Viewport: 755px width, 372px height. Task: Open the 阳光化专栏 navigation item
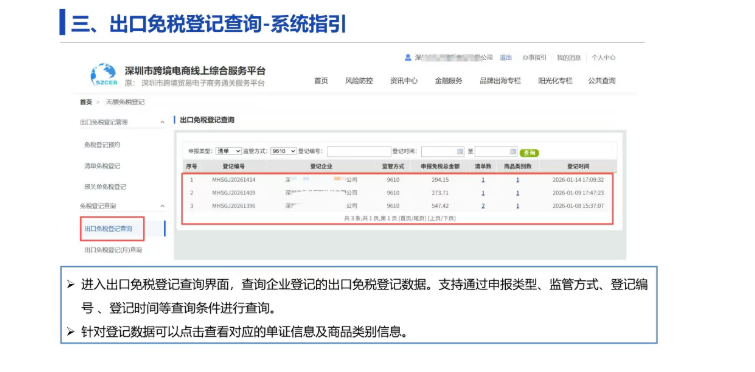(x=555, y=81)
